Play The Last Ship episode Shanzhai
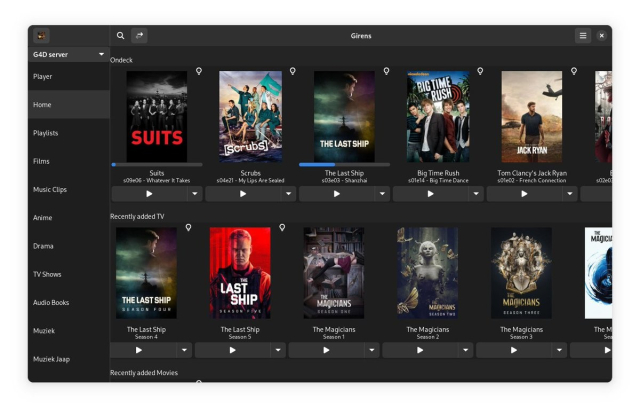This screenshot has height=413, width=640. click(x=337, y=194)
